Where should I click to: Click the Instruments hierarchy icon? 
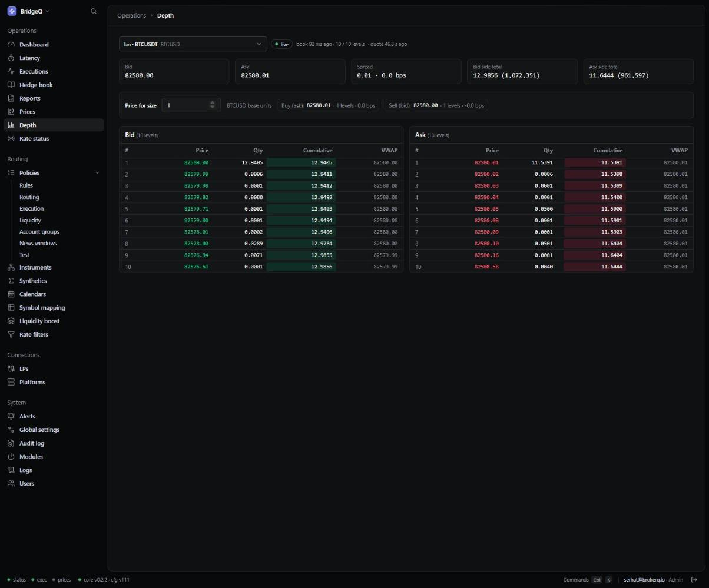pos(11,267)
